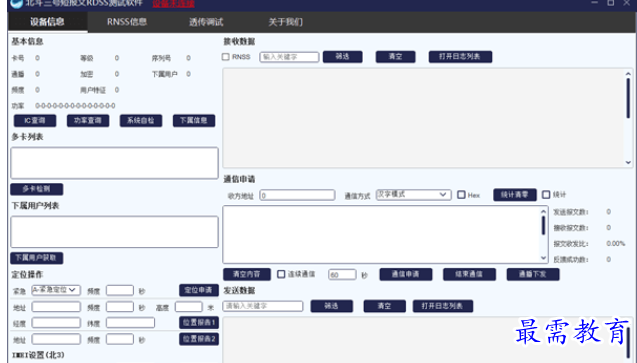The width and height of the screenshot is (637, 363).
Task: Click the 收方地址 input field
Action: (297, 195)
